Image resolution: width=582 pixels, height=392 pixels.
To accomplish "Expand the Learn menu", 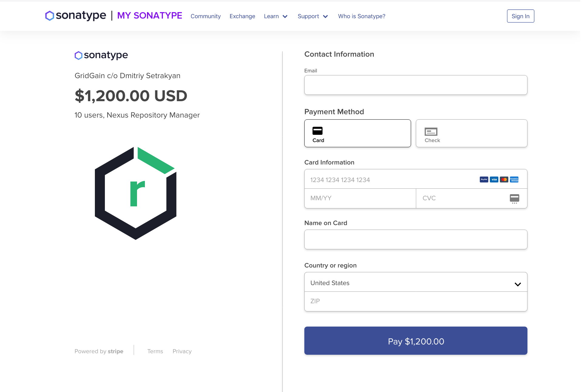I will (x=276, y=16).
